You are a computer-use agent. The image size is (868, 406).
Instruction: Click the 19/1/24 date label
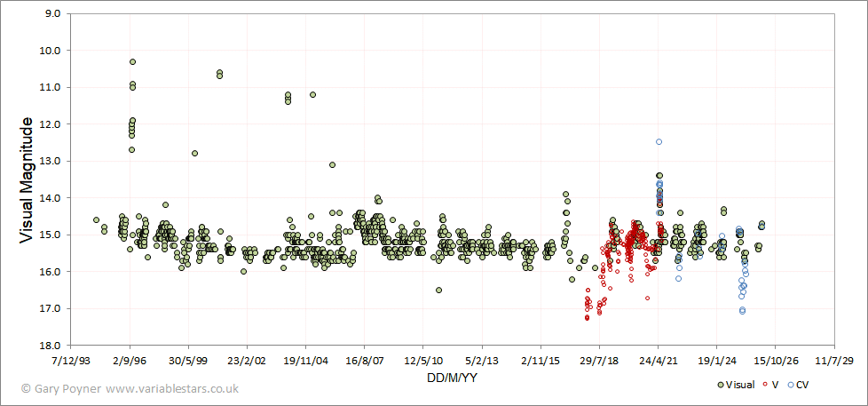point(716,361)
